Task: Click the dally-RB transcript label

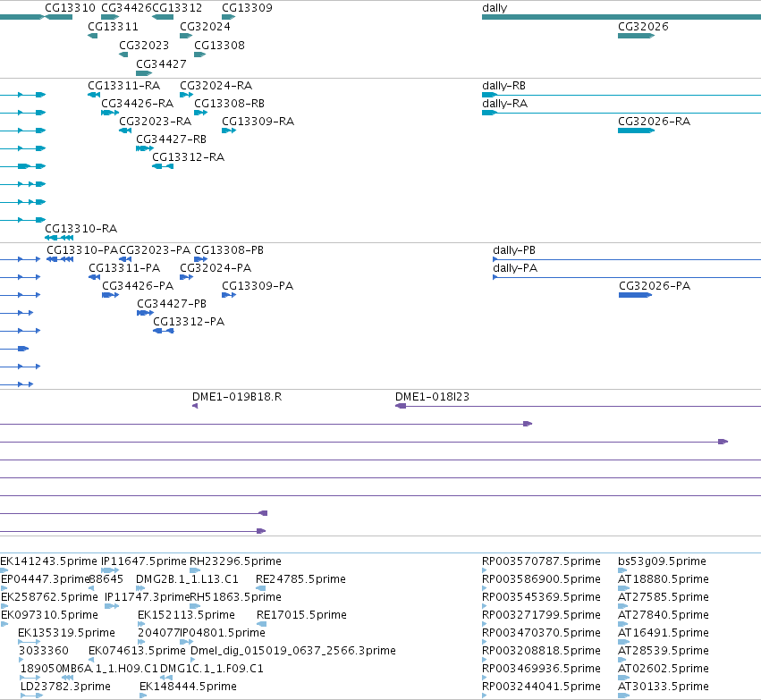Action: [x=503, y=86]
